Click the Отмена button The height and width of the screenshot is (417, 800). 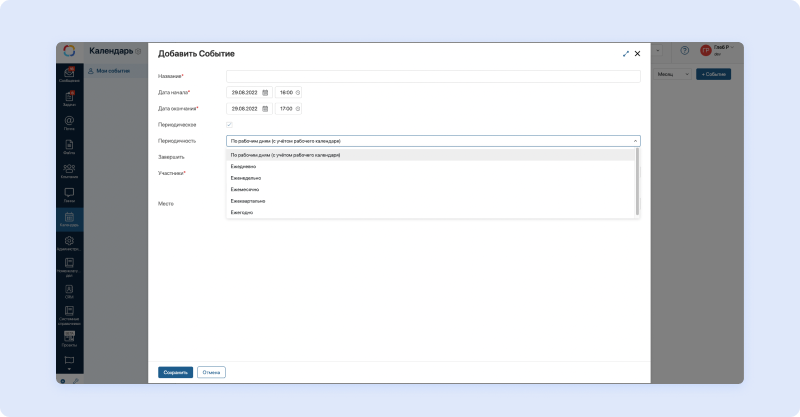[x=211, y=372]
